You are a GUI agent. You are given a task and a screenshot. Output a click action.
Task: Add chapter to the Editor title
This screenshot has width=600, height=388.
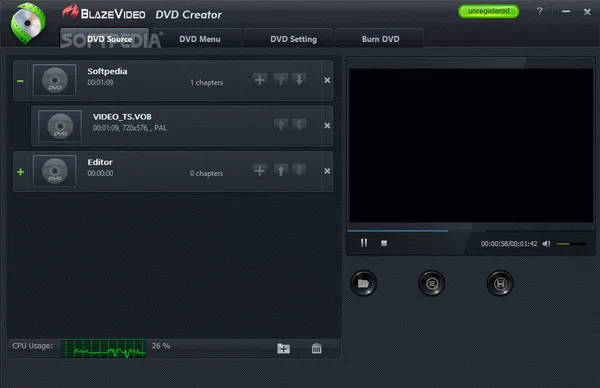[260, 170]
